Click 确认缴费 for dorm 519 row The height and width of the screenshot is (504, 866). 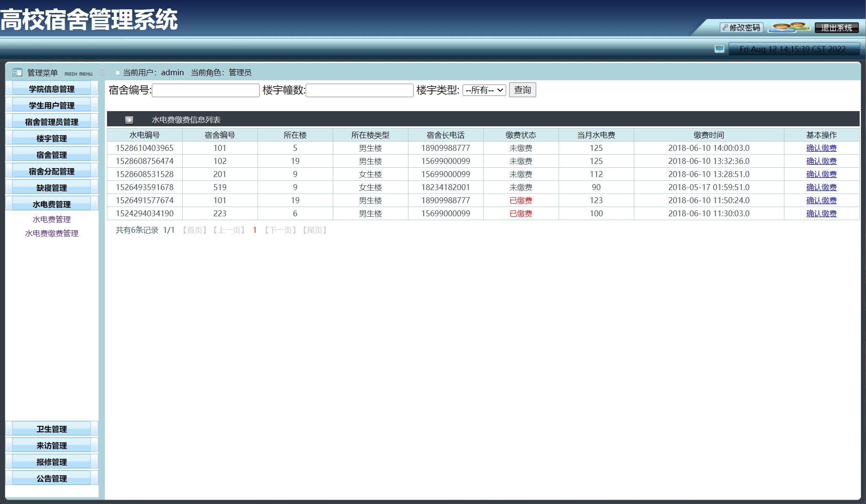tap(821, 188)
